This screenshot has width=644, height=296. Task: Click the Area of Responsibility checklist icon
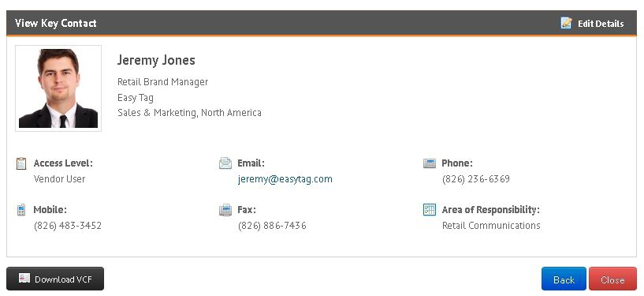pos(429,210)
